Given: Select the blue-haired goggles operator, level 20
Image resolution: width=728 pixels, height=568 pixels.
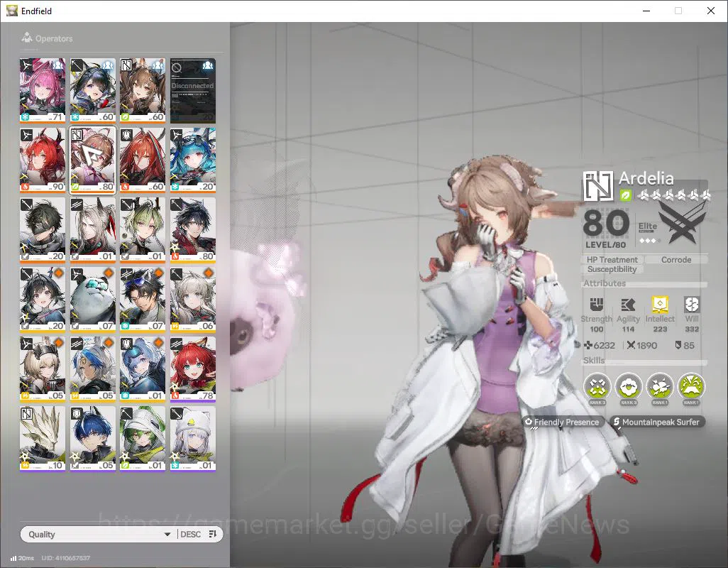Looking at the screenshot, I should pyautogui.click(x=193, y=160).
